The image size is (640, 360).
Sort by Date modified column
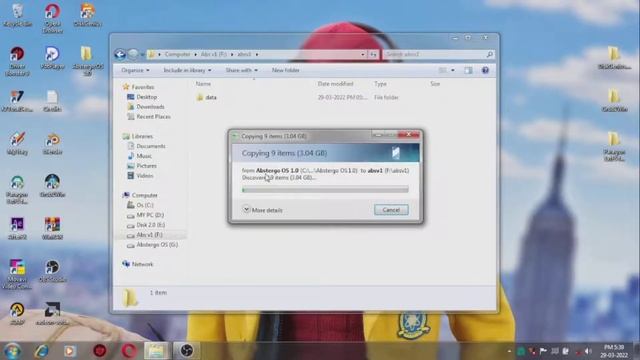pyautogui.click(x=336, y=84)
